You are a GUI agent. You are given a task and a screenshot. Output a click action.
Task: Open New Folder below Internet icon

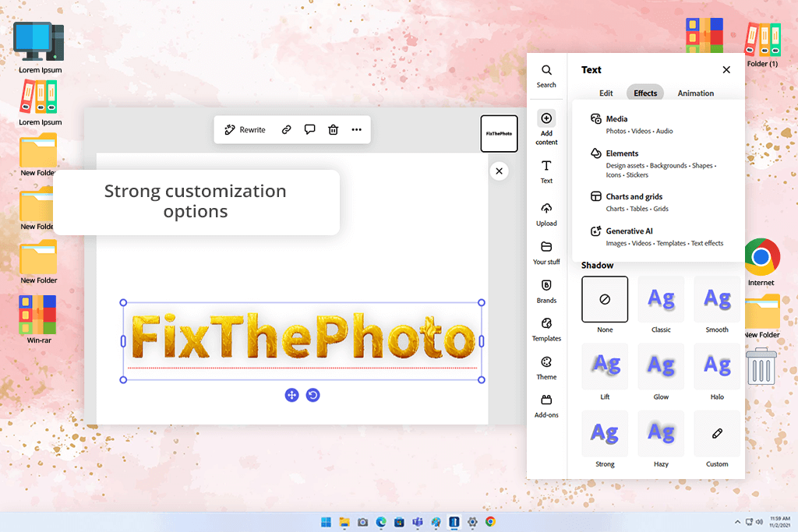click(762, 316)
